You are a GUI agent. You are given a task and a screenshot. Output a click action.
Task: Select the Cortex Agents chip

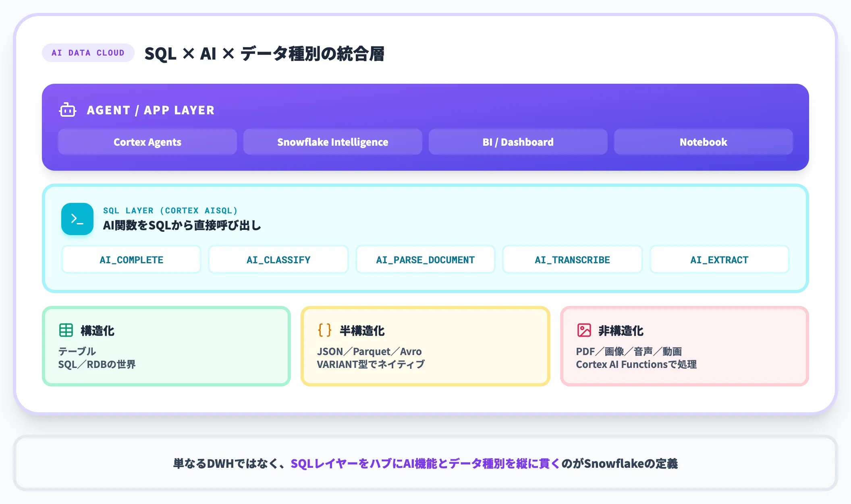(147, 142)
